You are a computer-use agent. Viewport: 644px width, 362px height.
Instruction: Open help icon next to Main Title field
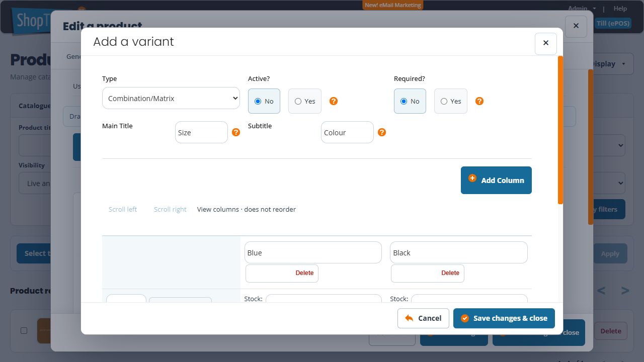(x=236, y=132)
